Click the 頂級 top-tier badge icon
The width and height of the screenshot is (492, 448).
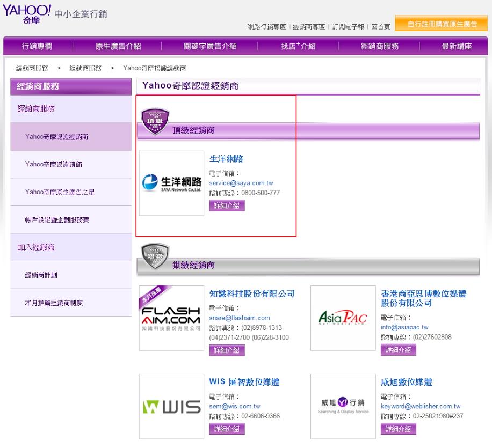(x=155, y=121)
